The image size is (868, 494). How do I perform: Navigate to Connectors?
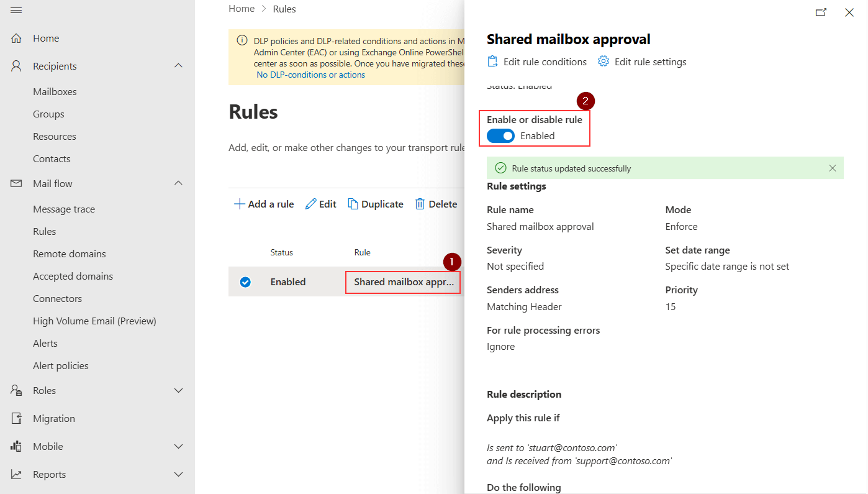(x=57, y=298)
